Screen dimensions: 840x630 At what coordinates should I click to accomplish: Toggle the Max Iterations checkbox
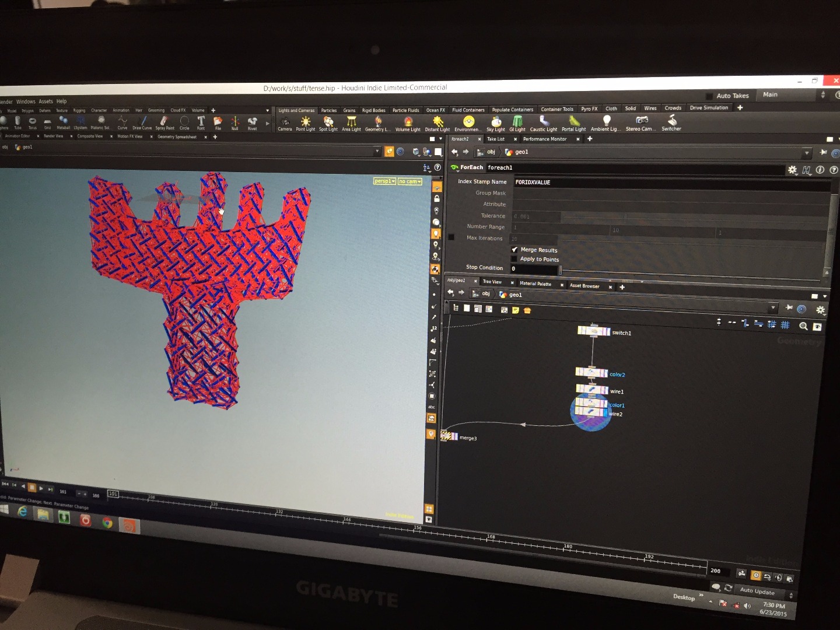451,237
